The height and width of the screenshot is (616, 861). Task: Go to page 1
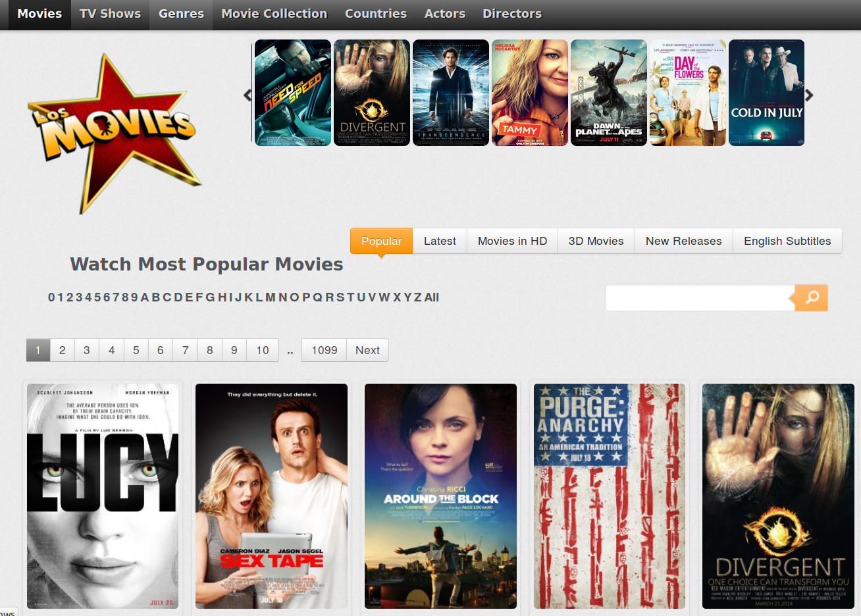(38, 350)
